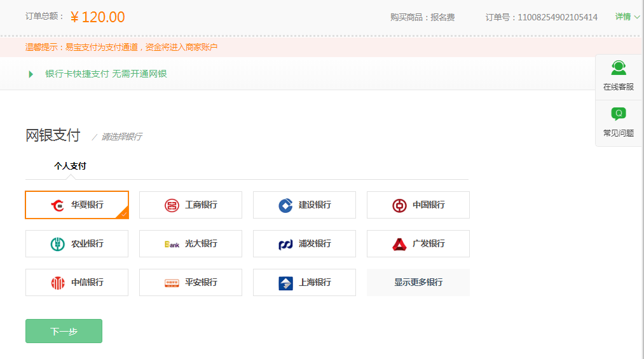Click the green 下一步 button
Image resolution: width=644 pixels, height=359 pixels.
64,331
